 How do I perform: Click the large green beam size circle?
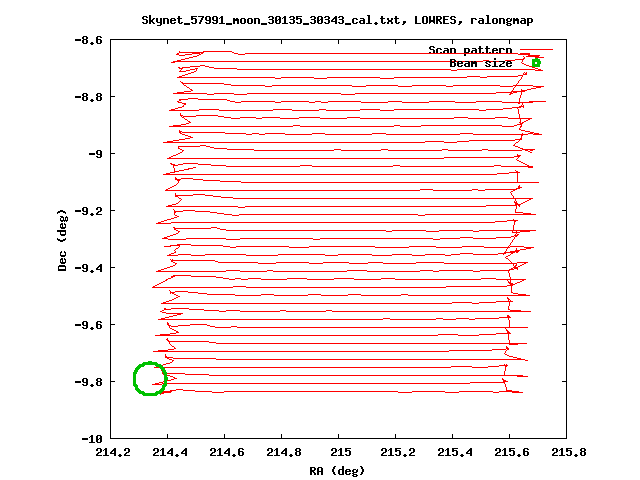click(150, 378)
